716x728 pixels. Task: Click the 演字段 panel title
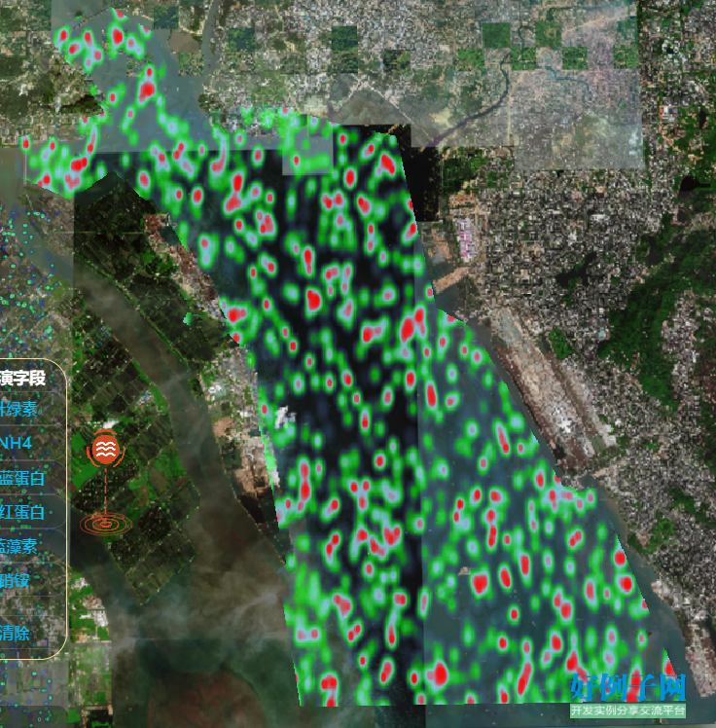[22, 378]
